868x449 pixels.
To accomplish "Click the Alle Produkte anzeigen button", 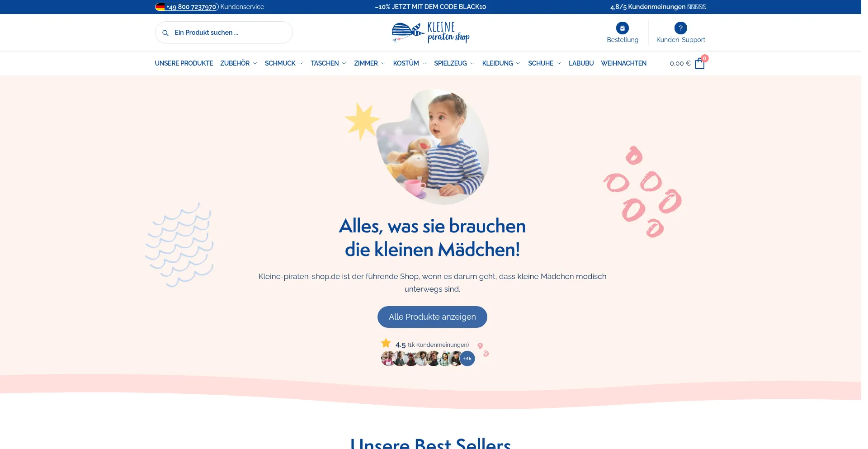I will point(432,317).
